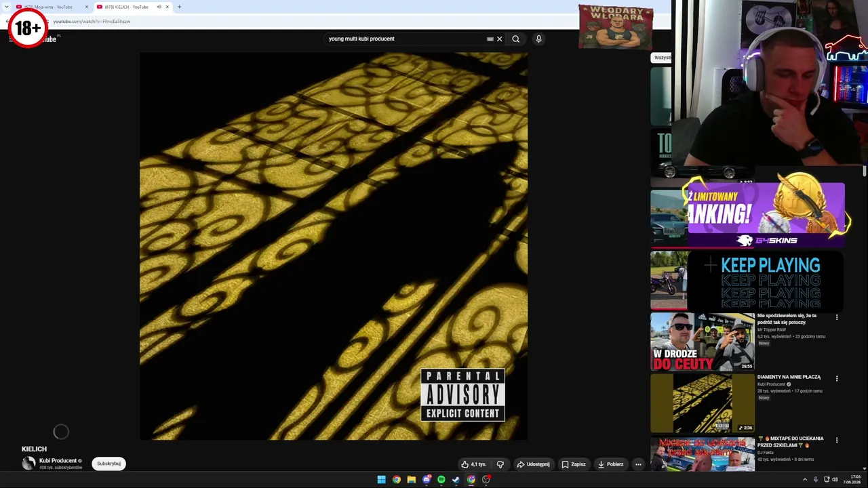Mute audio on the KIELICH tab

click(159, 7)
